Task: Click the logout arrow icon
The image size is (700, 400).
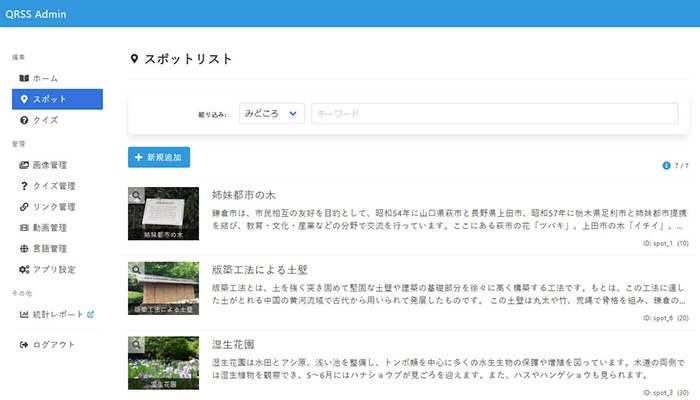Action: point(24,345)
